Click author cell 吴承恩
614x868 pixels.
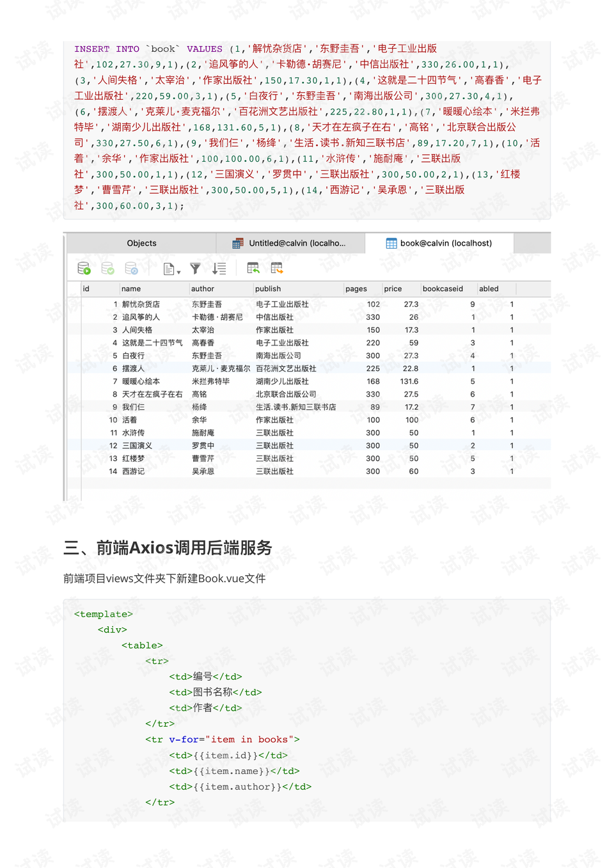pos(203,471)
